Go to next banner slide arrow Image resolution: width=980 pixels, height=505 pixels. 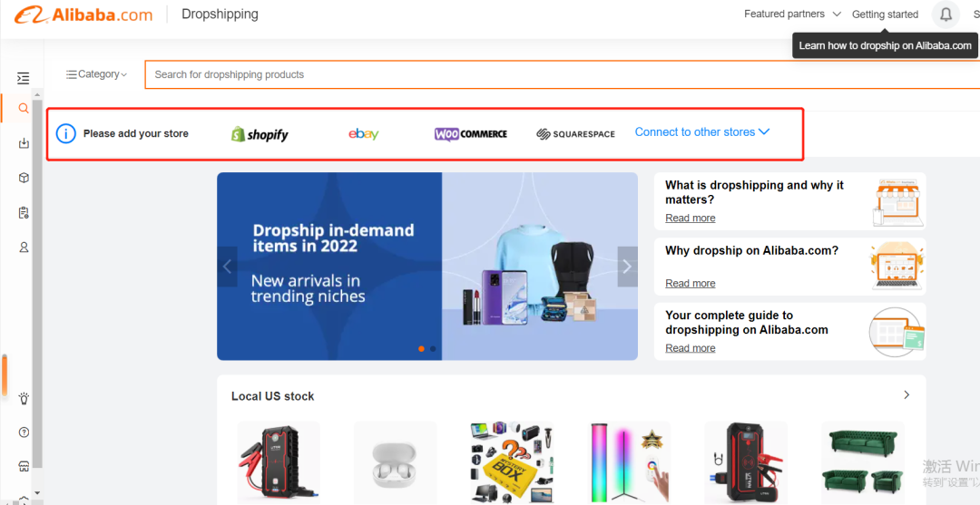(628, 267)
